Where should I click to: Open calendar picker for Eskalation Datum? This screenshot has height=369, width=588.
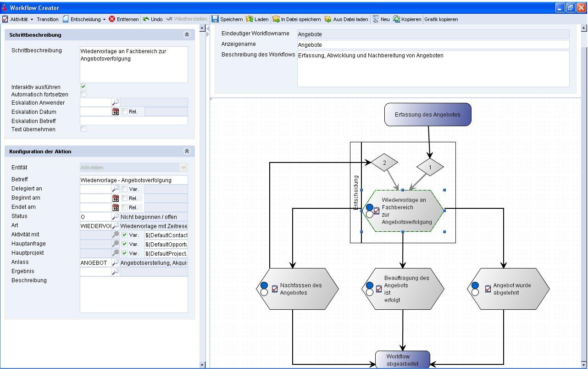(116, 112)
